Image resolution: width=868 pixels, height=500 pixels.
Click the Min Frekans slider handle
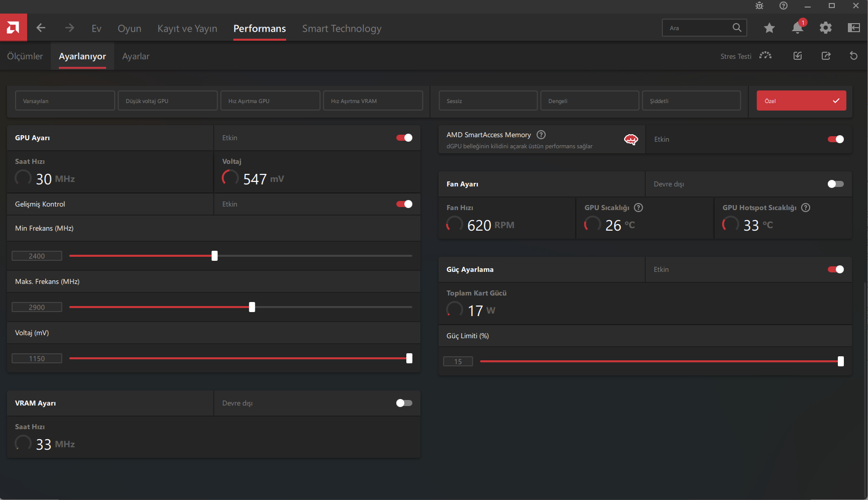click(215, 256)
